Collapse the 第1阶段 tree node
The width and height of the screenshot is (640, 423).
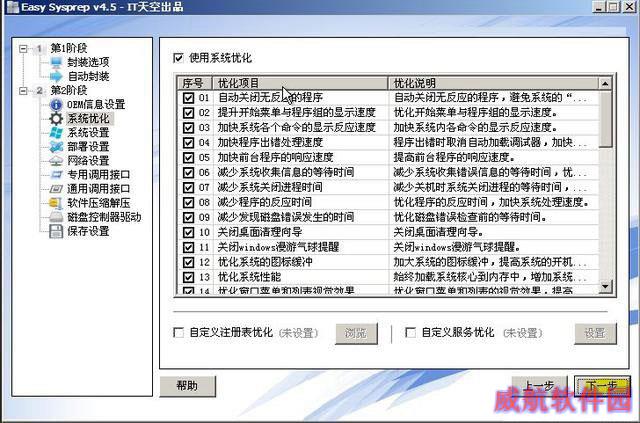pyautogui.click(x=23, y=49)
